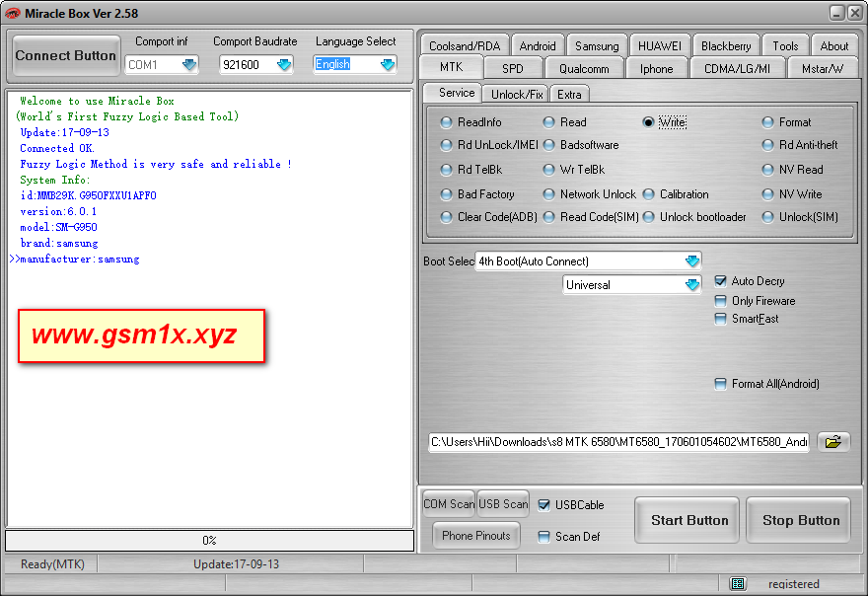The width and height of the screenshot is (868, 596).
Task: Click the COM Scan button
Action: tap(449, 504)
